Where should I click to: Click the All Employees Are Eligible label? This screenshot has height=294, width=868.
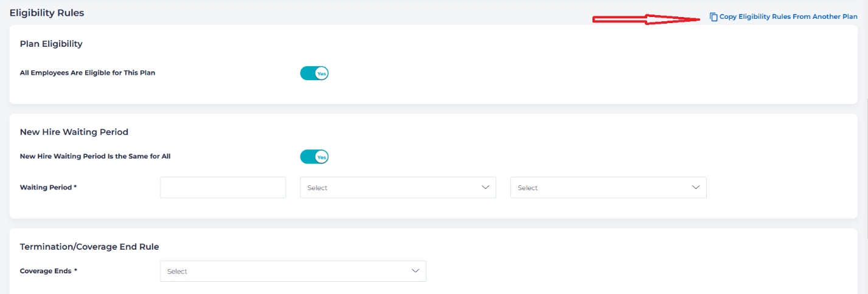[x=88, y=73]
